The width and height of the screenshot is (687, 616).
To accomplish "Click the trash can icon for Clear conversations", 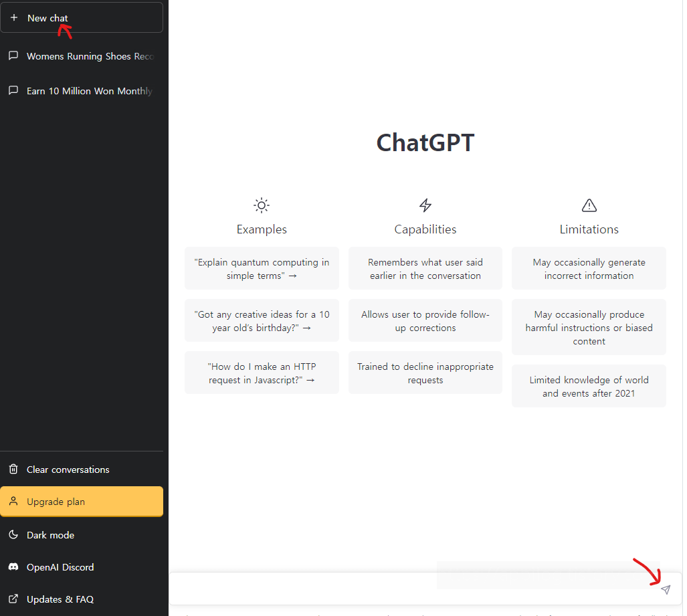I will pyautogui.click(x=13, y=469).
